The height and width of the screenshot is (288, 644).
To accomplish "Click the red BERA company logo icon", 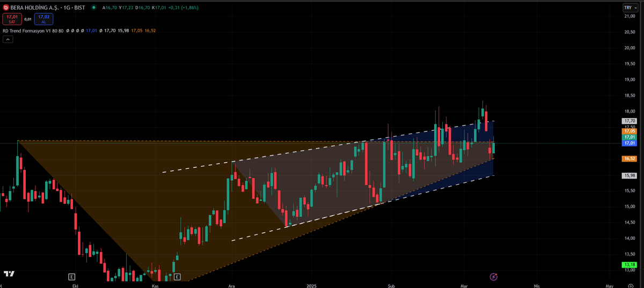I will point(6,8).
